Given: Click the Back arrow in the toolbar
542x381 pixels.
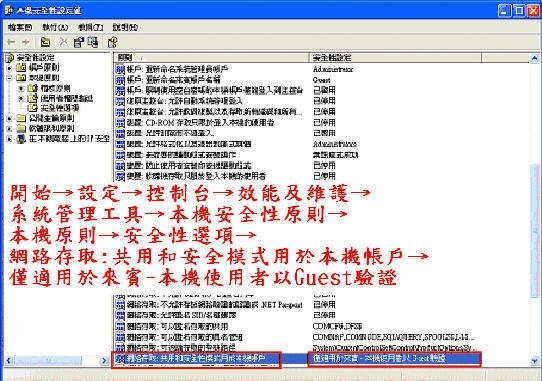Looking at the screenshot, I should [x=11, y=42].
